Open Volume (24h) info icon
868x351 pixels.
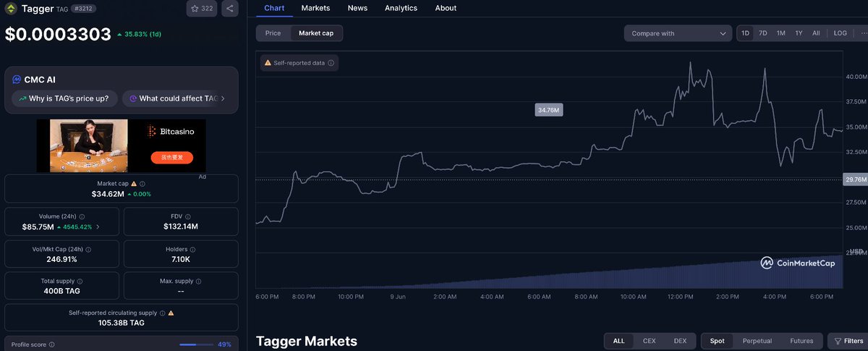[82, 216]
